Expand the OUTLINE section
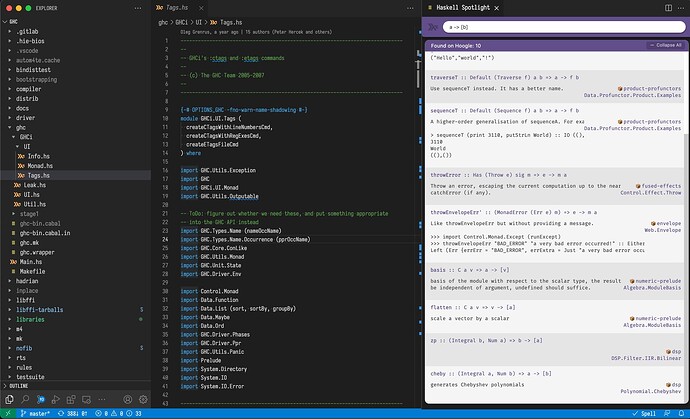Viewport: 690px width, 419px height. point(18,385)
